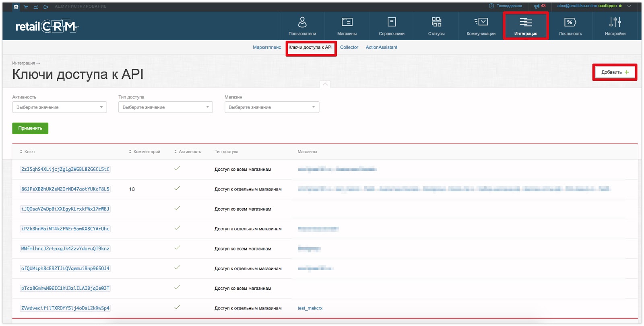644x326 pixels.
Task: Open the Справочники section
Action: click(392, 26)
